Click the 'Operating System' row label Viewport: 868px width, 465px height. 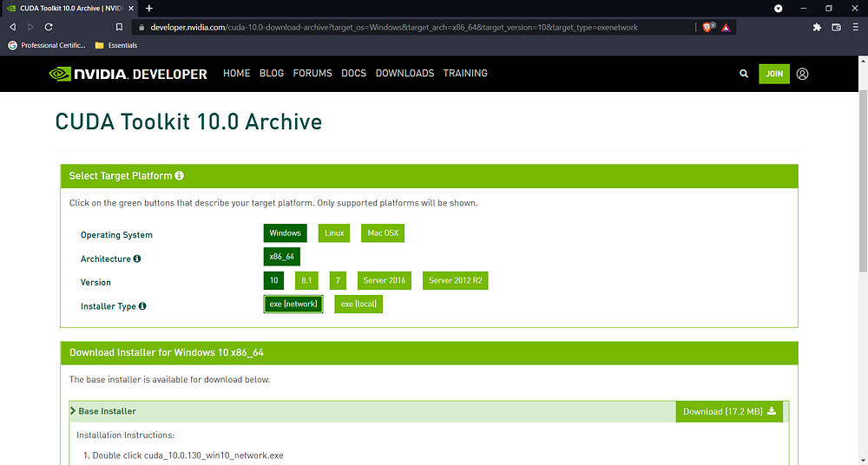(x=116, y=235)
